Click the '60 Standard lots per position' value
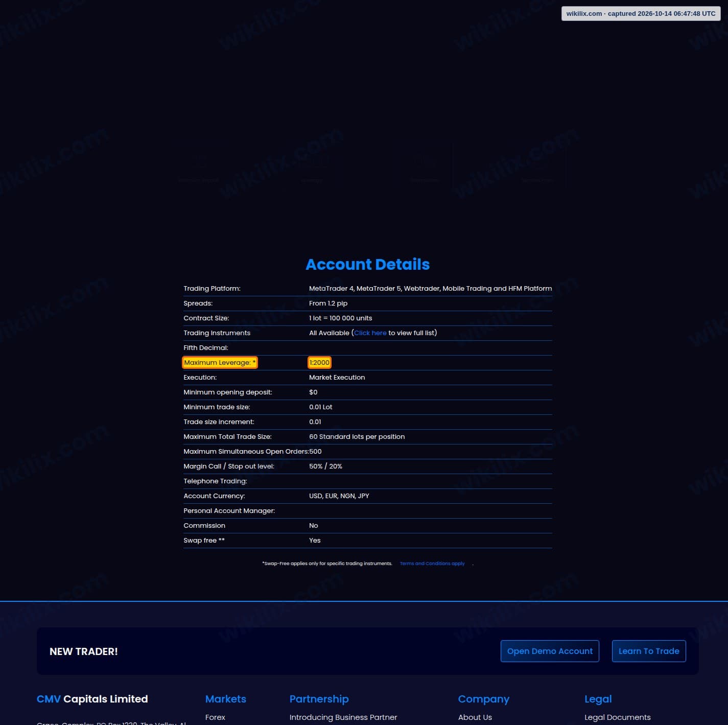The width and height of the screenshot is (728, 725). pyautogui.click(x=357, y=436)
